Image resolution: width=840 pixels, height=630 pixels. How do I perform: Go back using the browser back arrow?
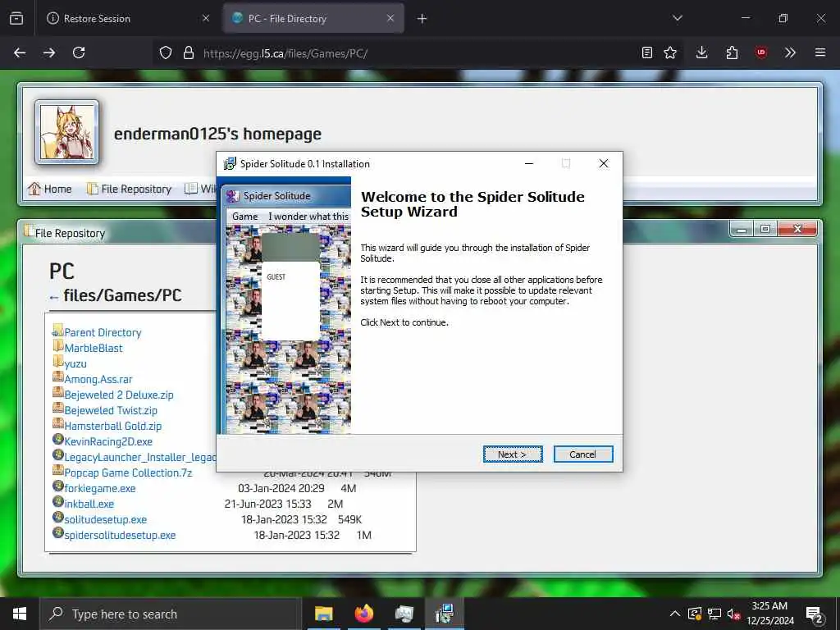(20, 52)
